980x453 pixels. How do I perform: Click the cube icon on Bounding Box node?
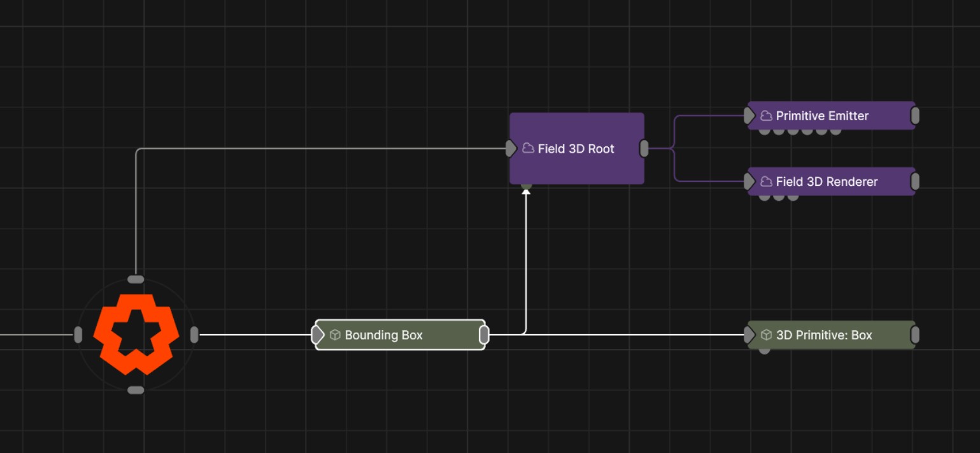[x=335, y=335]
